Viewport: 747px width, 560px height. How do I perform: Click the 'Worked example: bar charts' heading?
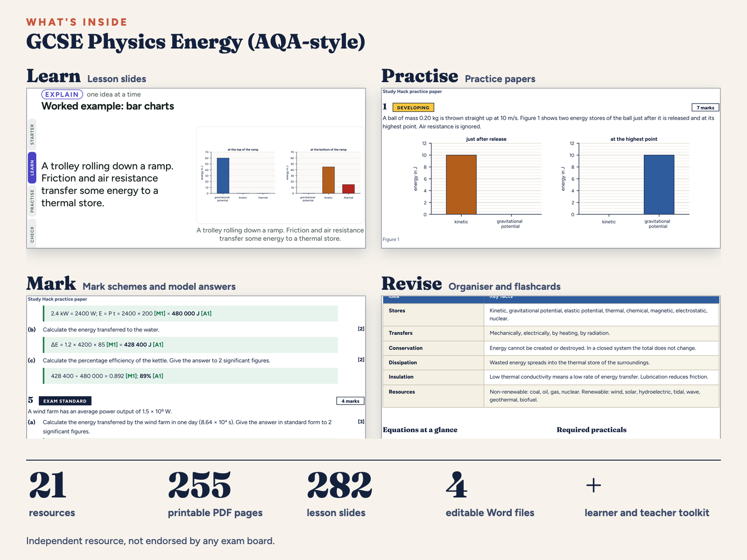click(108, 106)
